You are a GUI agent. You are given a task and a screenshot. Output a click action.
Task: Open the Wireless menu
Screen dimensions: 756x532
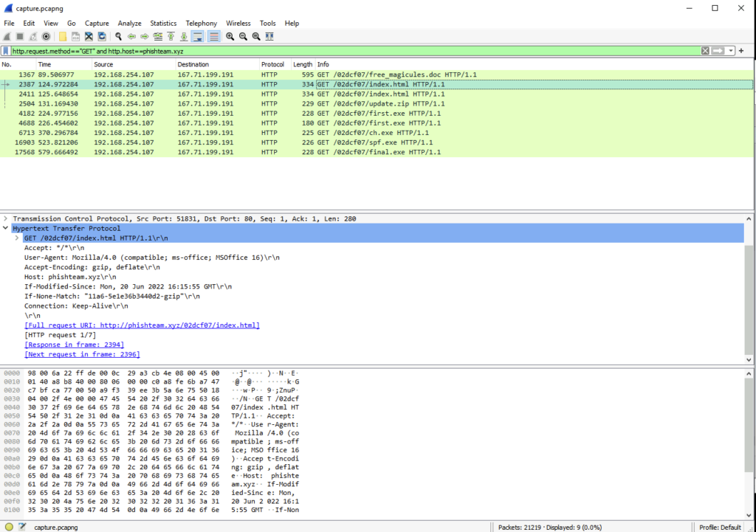point(238,23)
